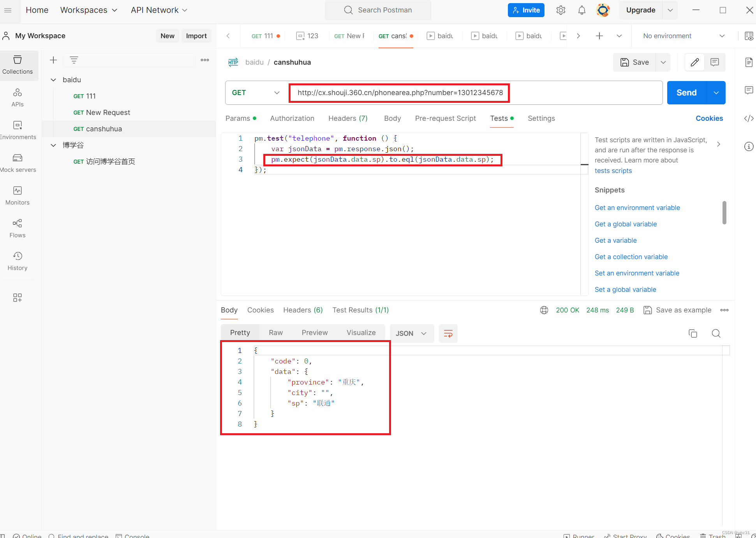Open the notifications bell
756x538 pixels.
582,10
